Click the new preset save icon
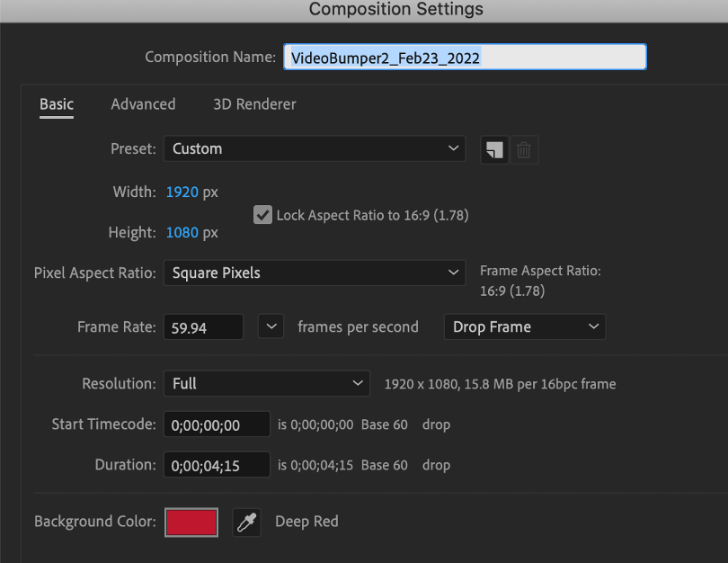This screenshot has height=563, width=728. click(x=493, y=150)
